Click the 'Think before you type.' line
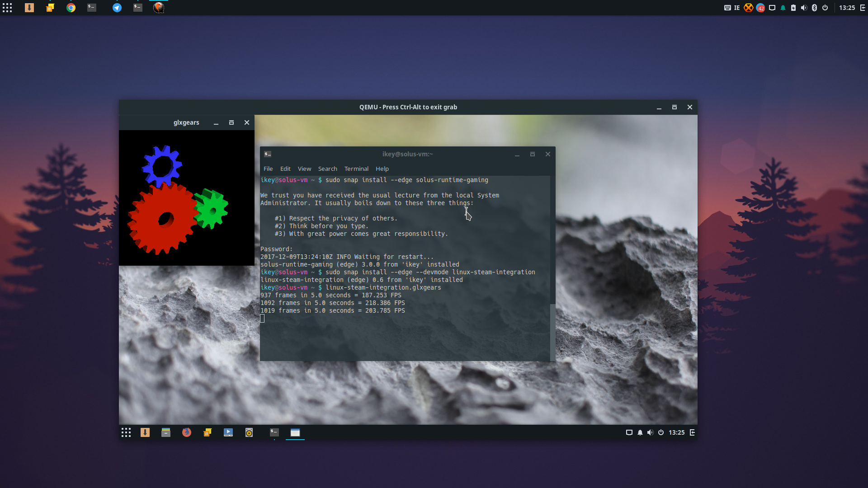This screenshot has width=868, height=488. coord(321,226)
